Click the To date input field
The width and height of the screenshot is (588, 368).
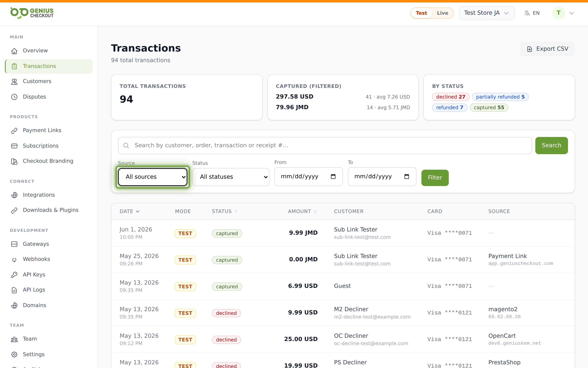click(x=382, y=176)
